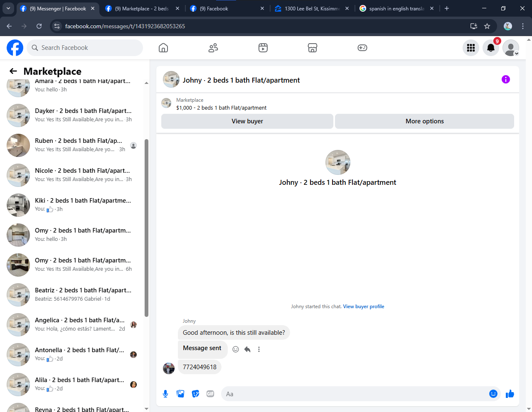Click the 'Good afternoon, is this still available?' message
Viewport: 532px width, 412px height.
point(234,333)
